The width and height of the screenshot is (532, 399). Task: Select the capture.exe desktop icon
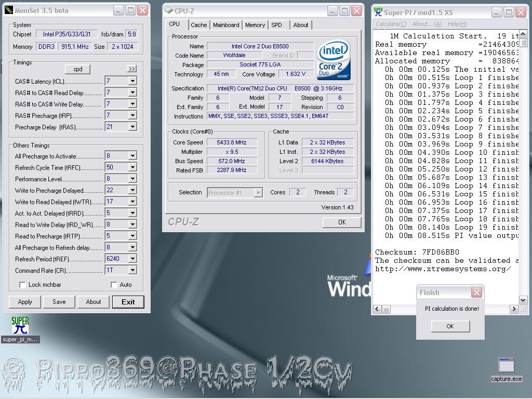pyautogui.click(x=506, y=370)
